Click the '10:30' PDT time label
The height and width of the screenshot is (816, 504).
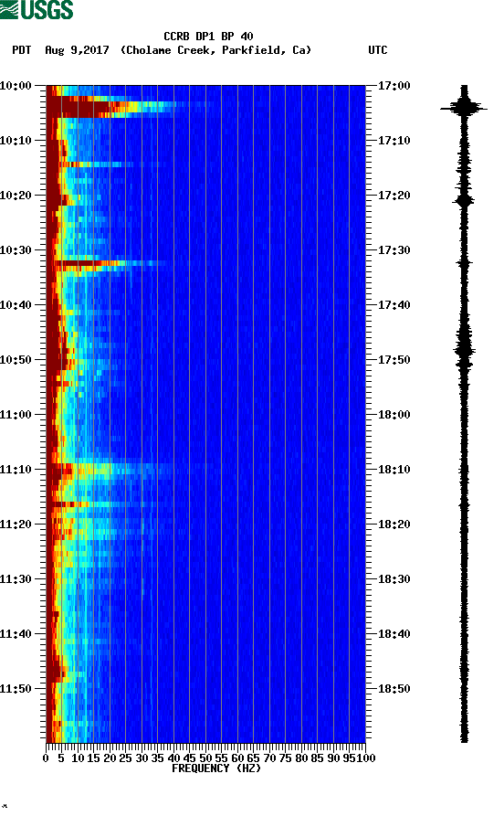16,249
